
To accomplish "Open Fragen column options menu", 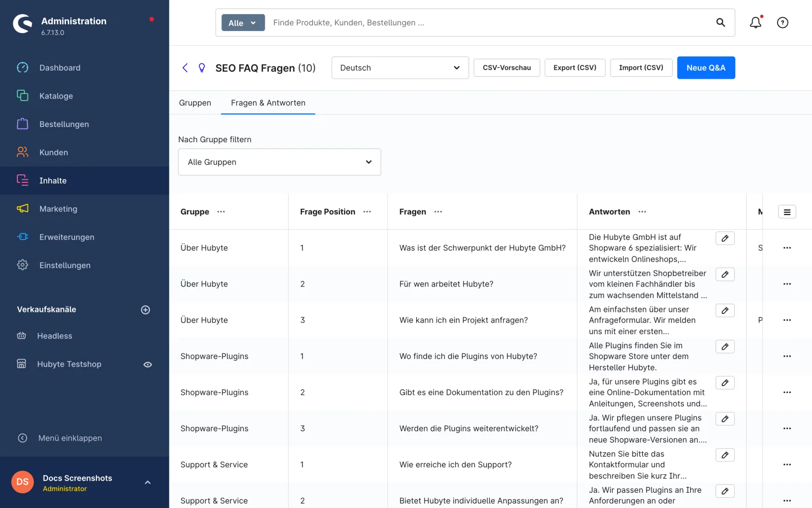I will coord(438,212).
